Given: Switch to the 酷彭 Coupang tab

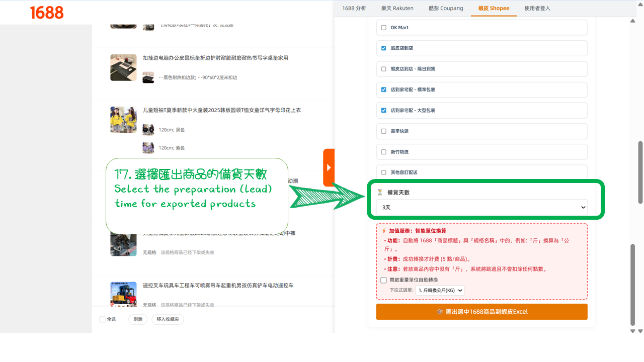Looking at the screenshot, I should tap(445, 8).
